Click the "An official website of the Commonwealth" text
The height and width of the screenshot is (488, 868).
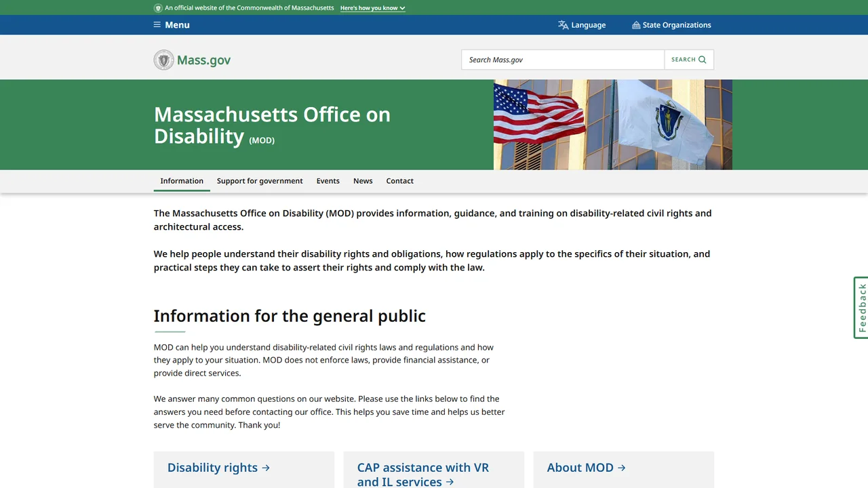(x=250, y=8)
